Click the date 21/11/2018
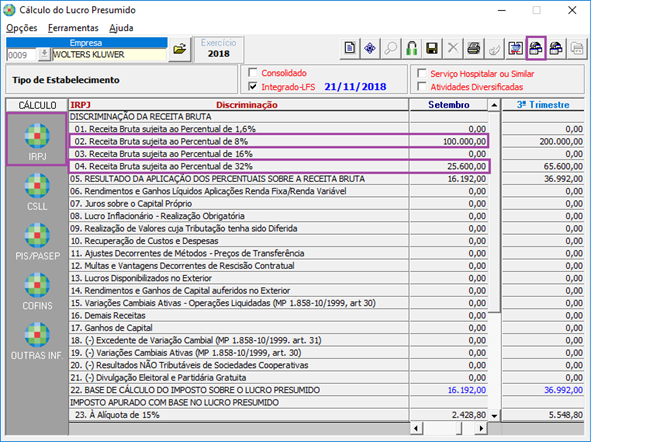This screenshot has height=442, width=670. click(355, 87)
